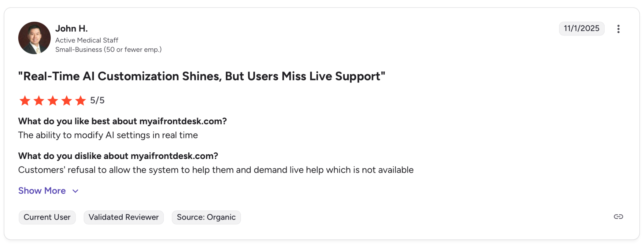This screenshot has width=644, height=246.
Task: Select the Current User tag
Action: (47, 217)
